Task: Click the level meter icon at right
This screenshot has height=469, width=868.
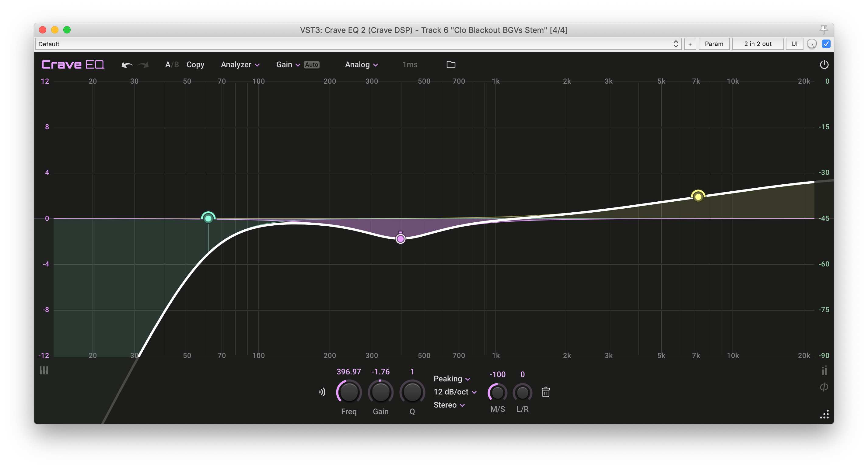Action: click(824, 370)
